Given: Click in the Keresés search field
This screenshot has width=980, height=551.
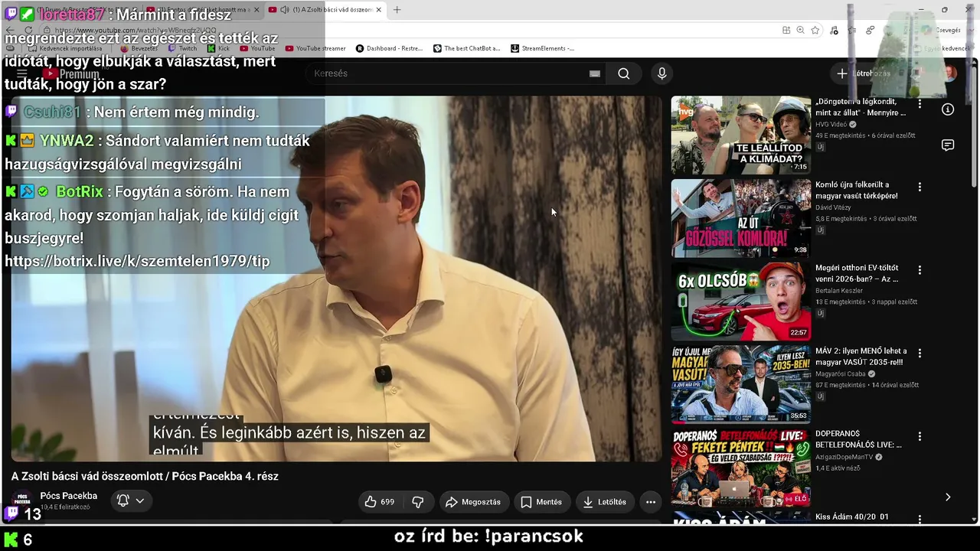Looking at the screenshot, I should [x=448, y=73].
